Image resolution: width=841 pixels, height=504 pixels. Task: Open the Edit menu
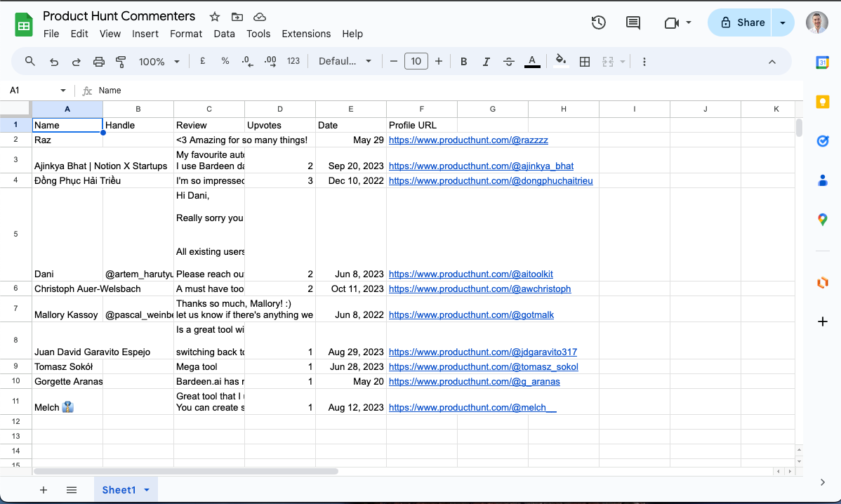(x=79, y=34)
